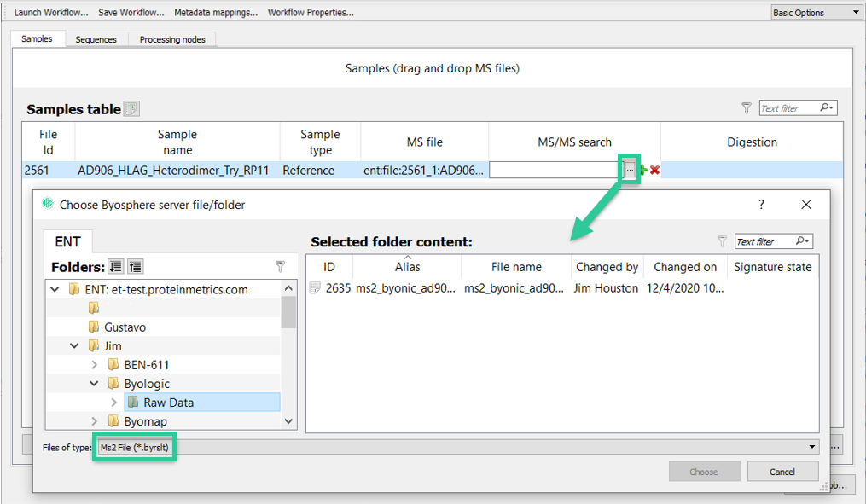
Task: Sort by the Changed on column header
Action: point(685,267)
